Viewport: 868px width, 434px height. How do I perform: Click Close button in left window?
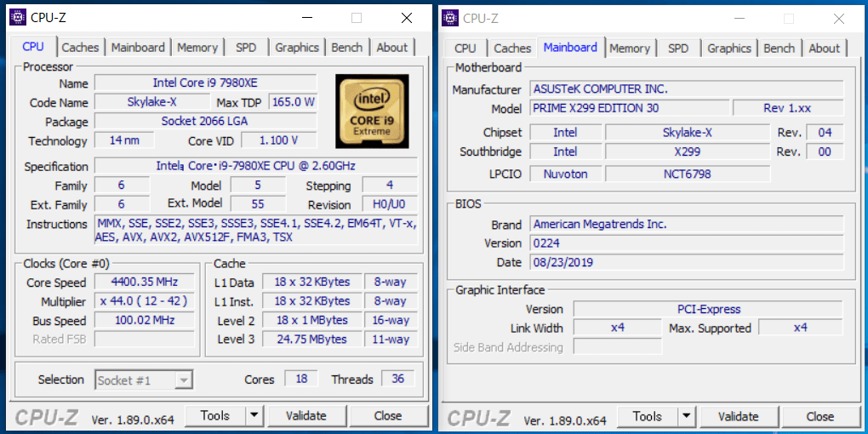coord(388,416)
